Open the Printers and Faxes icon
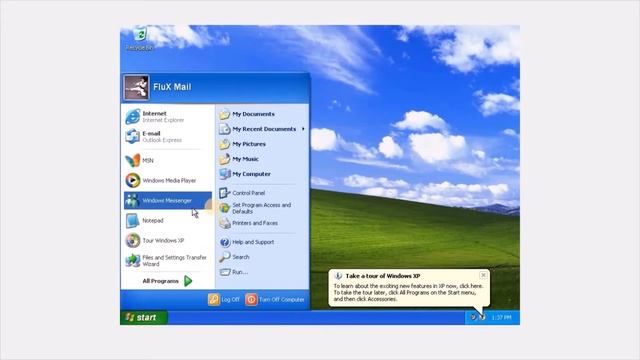Image resolution: width=640 pixels, height=360 pixels. (x=224, y=223)
